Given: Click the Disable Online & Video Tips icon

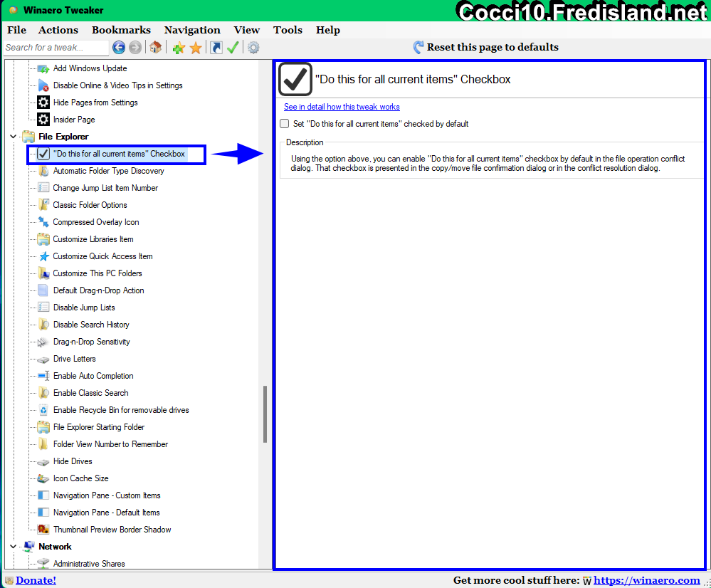Looking at the screenshot, I should pos(43,85).
